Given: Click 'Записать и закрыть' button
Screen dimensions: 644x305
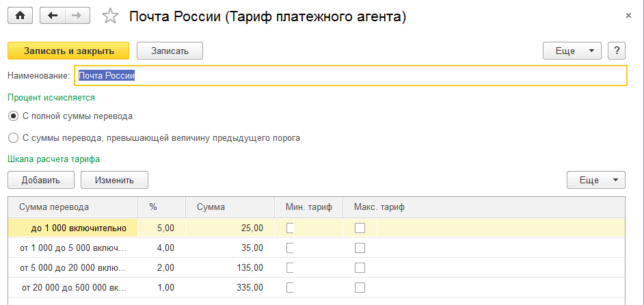Looking at the screenshot, I should click(x=68, y=51).
